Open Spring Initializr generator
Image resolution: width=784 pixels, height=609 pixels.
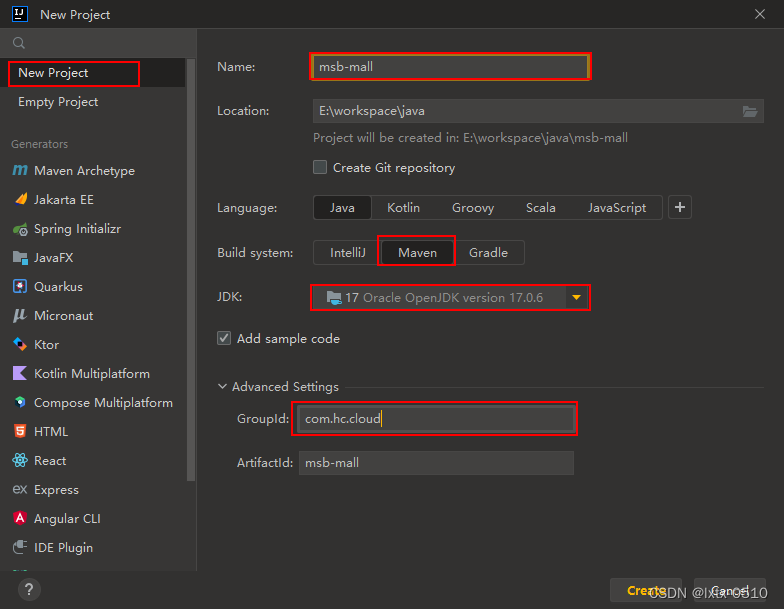pos(92,229)
